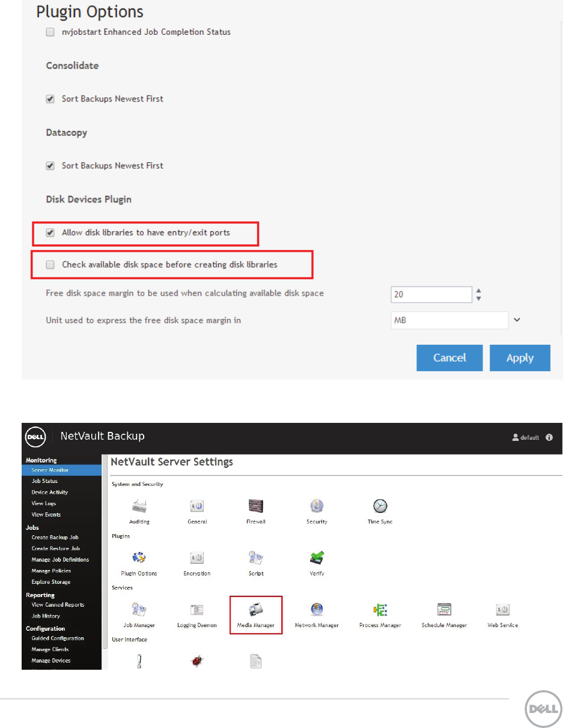Screen dimensions: 563x728
Task: Open Manage Policies link
Action: [51, 571]
